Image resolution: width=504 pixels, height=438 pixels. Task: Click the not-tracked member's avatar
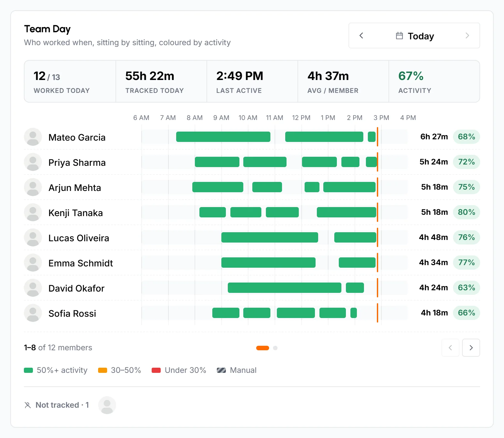(107, 405)
